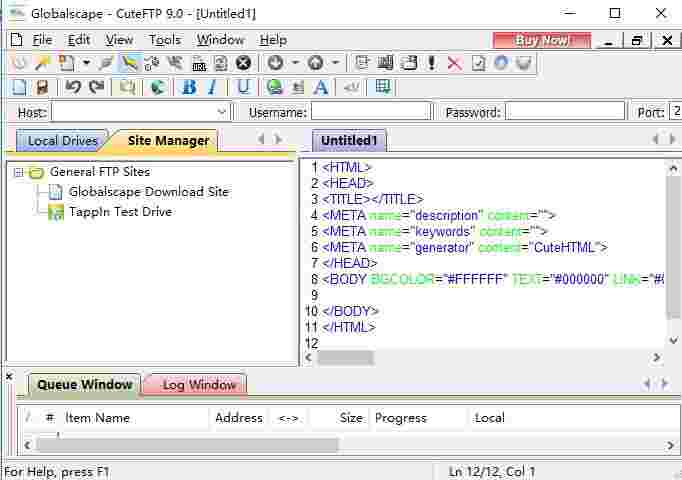
Task: Click the Username input field
Action: [370, 112]
